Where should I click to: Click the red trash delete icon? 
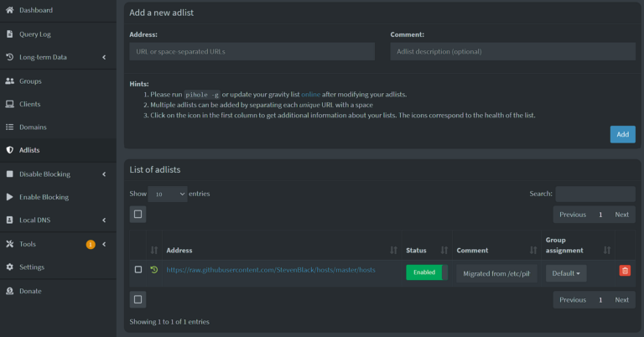click(625, 271)
